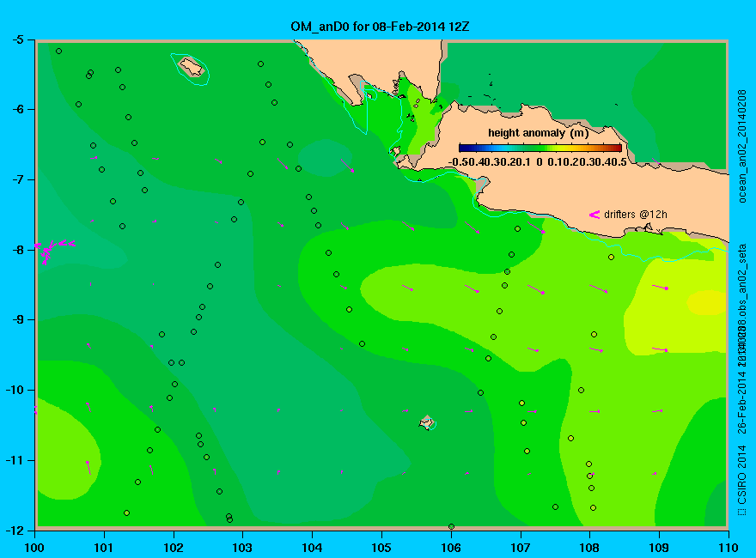This screenshot has height=558, width=756.
Task: Click the "drifters @12h" legend text
Action: [636, 215]
